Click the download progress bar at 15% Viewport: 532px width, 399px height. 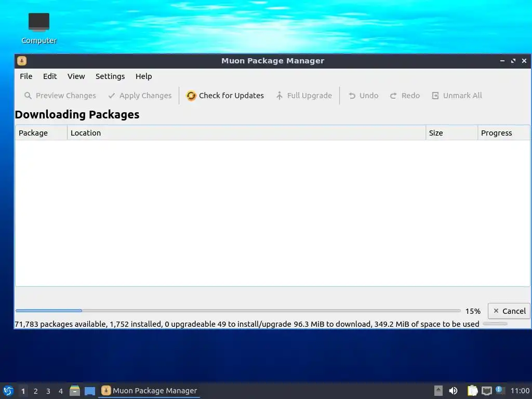click(x=238, y=311)
